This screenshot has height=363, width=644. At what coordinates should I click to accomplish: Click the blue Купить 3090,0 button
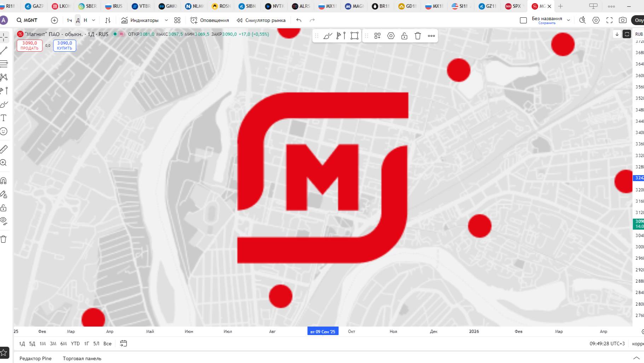pos(64,46)
